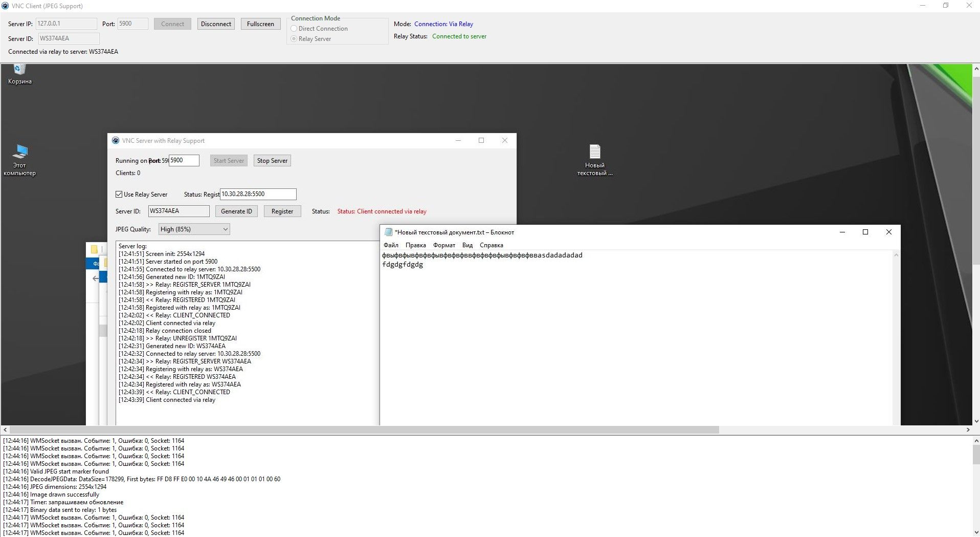Screen dimensions: 980x537
Task: Select the Этот компьютер desktop icon
Action: click(19, 160)
